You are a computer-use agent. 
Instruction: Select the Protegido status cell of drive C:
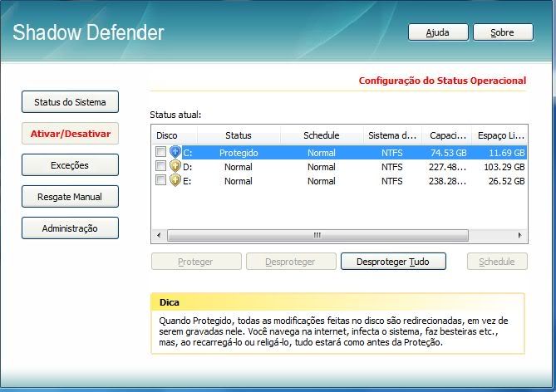(x=239, y=153)
